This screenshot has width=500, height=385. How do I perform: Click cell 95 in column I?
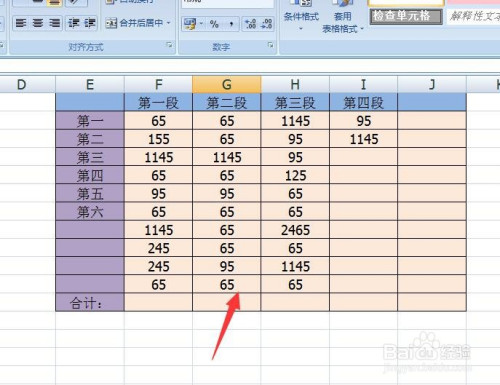point(364,121)
